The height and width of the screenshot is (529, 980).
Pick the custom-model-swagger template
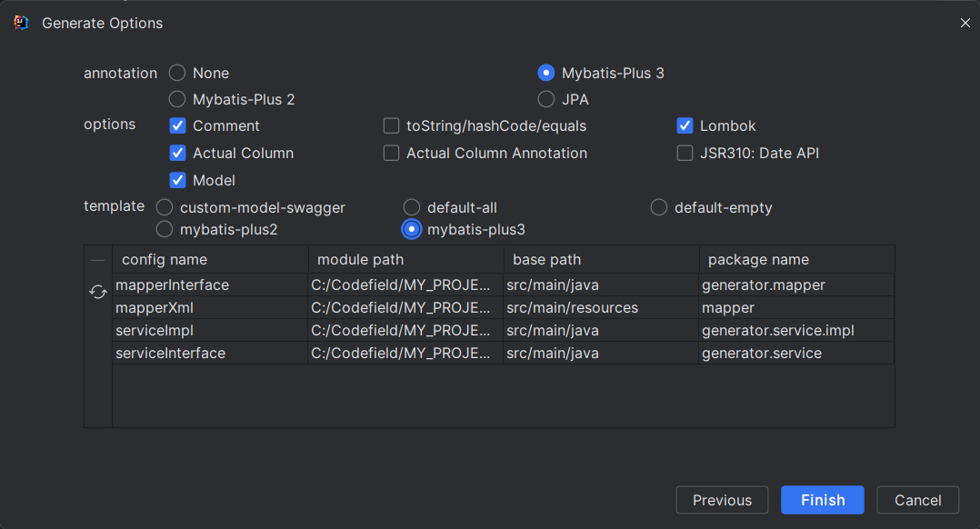coord(165,208)
